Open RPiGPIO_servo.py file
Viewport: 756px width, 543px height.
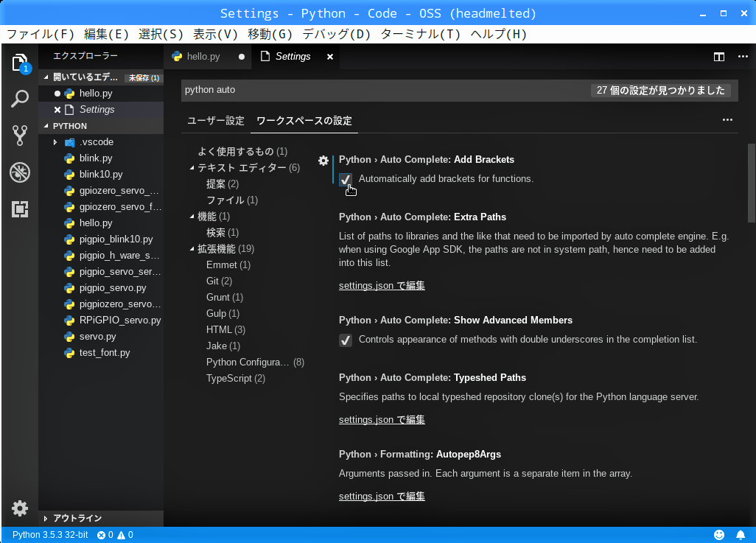point(120,320)
